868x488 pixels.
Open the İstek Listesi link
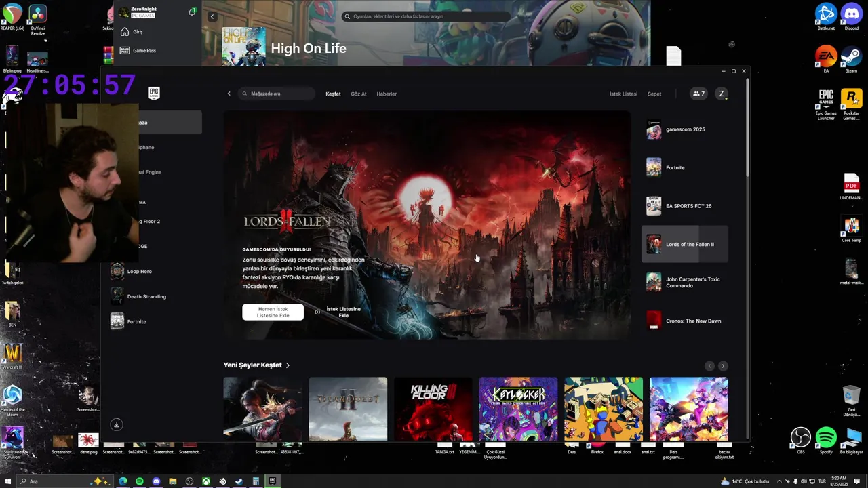coord(623,94)
